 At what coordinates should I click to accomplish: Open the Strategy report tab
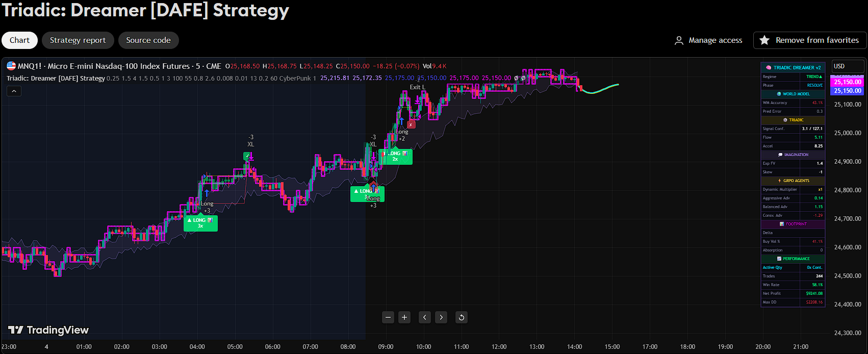[x=78, y=40]
